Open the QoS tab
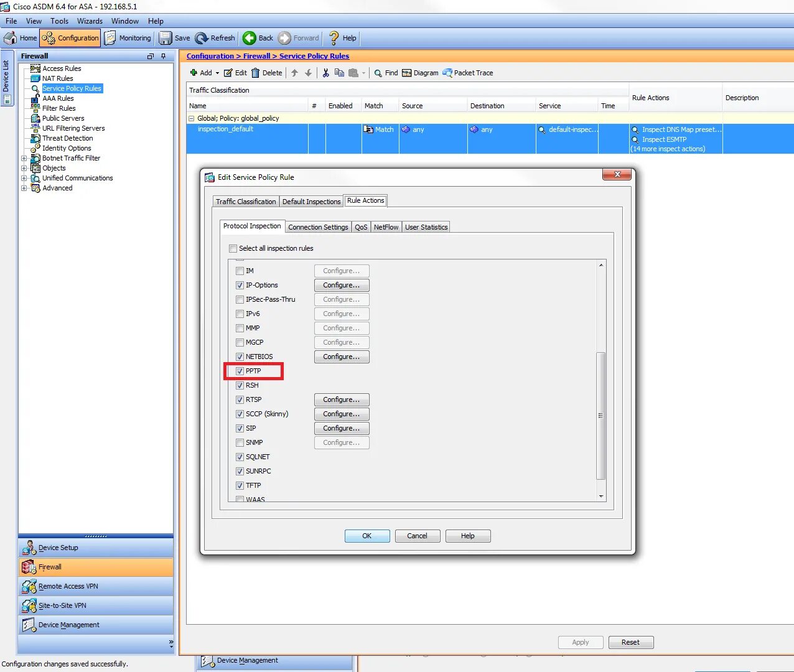Viewport: 794px width, 672px height. [361, 227]
